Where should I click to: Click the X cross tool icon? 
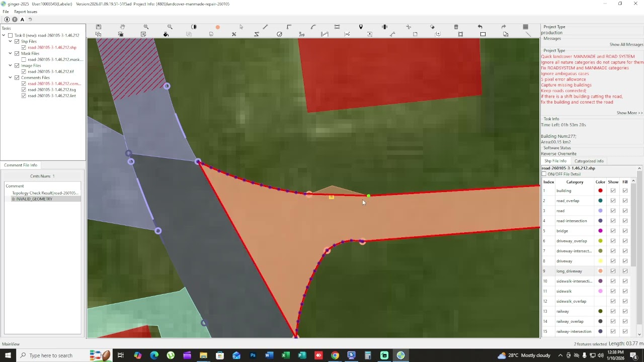[x=234, y=34]
